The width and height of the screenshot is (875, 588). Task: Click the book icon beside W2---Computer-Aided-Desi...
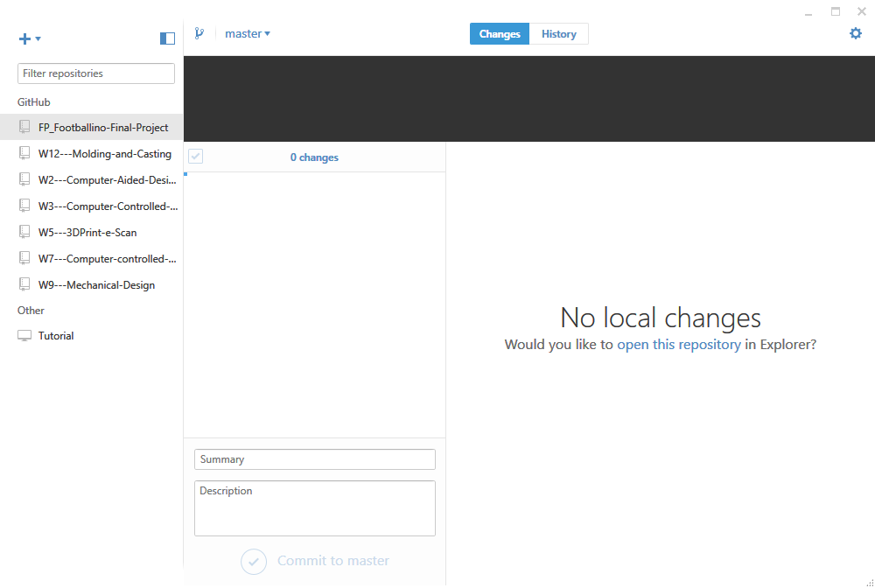pos(24,179)
